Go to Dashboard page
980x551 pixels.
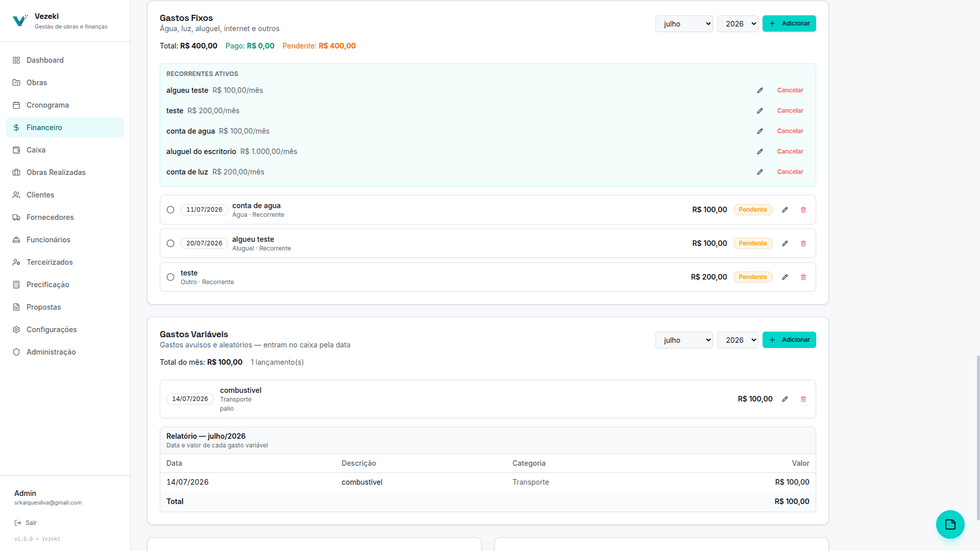tap(65, 60)
